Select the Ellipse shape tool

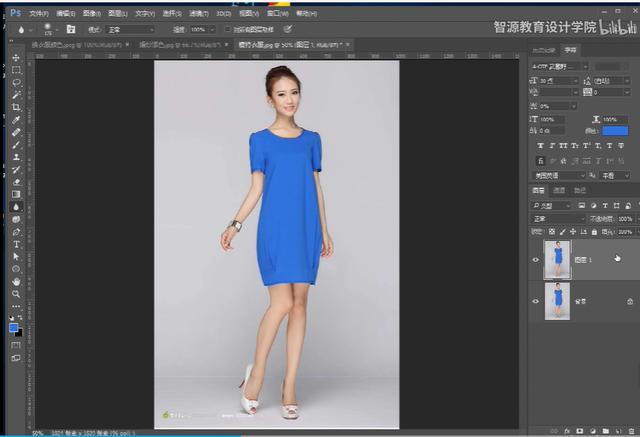click(x=16, y=269)
